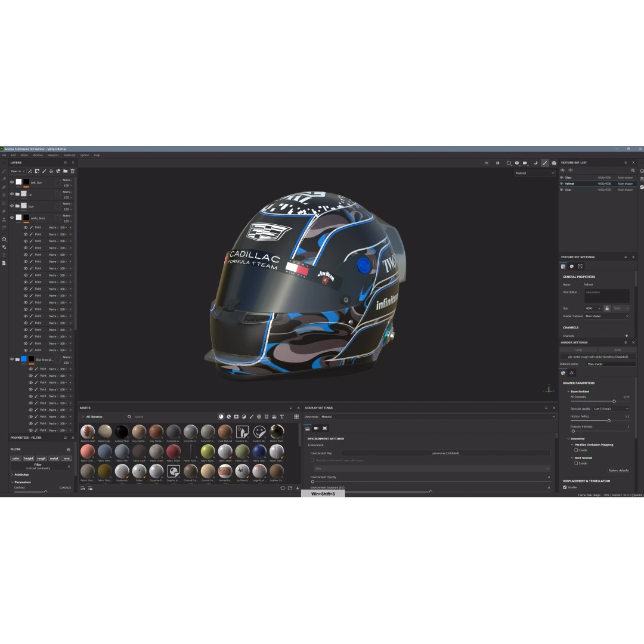Add a fill layer with bucket icon
Viewport: 644px width, 644px height.
coord(51,171)
